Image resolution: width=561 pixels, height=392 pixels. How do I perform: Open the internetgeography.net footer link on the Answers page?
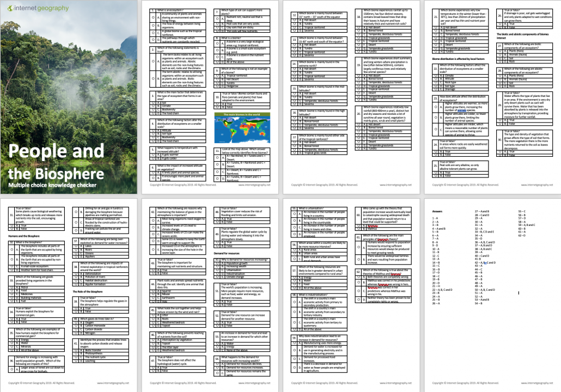(536, 383)
